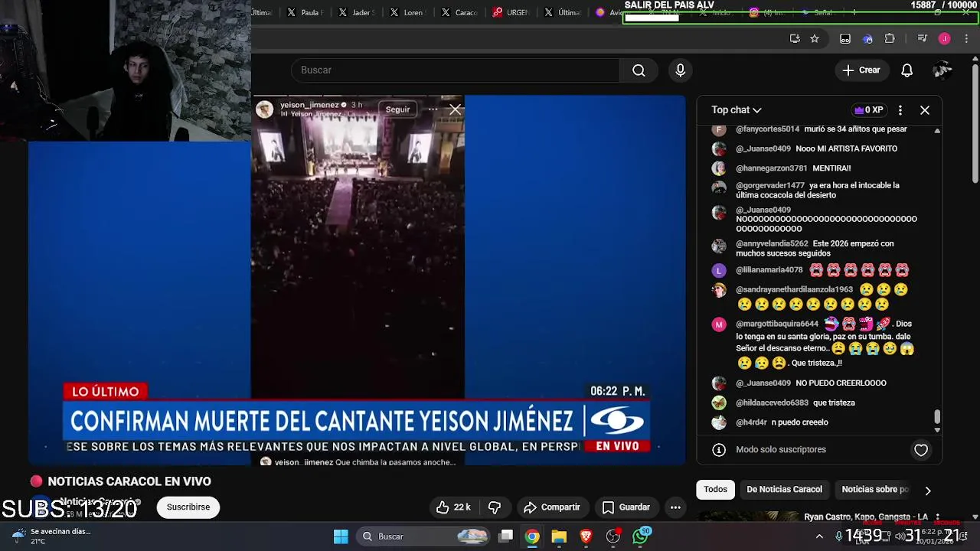Open WhatsApp from the taskbar
This screenshot has height=551, width=980.
click(x=641, y=536)
